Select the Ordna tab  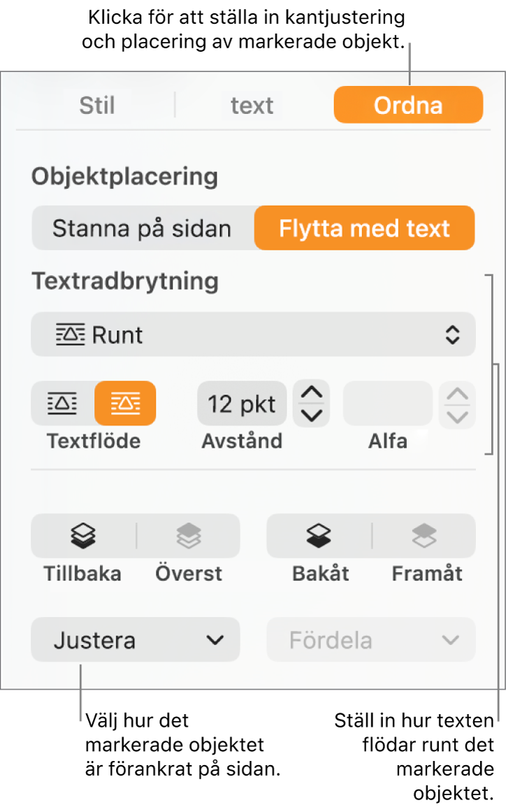408,105
